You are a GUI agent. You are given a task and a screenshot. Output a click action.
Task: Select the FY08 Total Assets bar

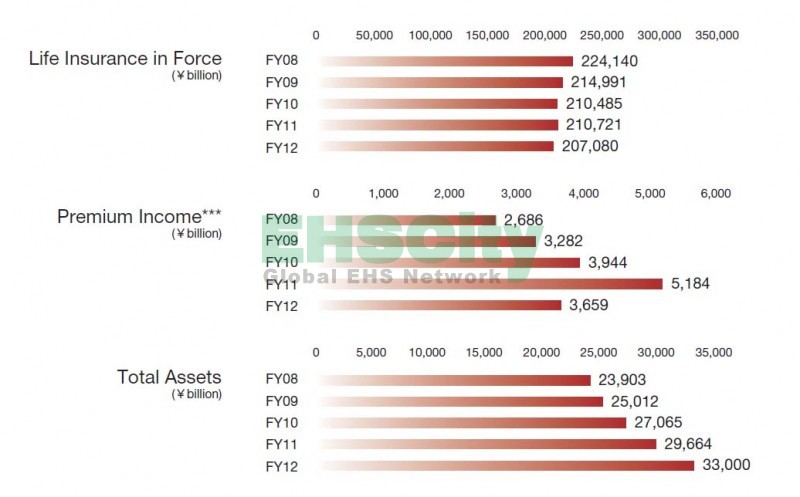point(454,380)
